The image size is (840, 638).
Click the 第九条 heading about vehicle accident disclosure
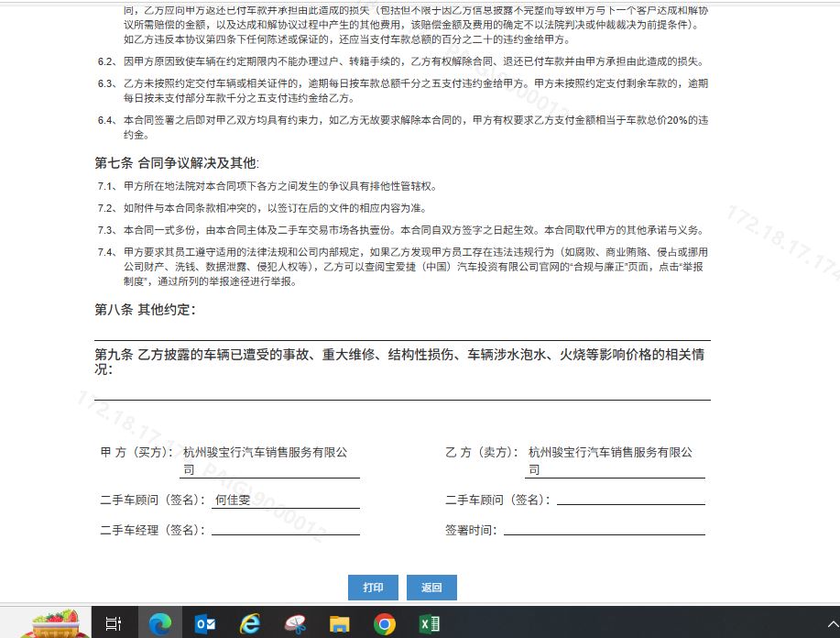click(399, 361)
